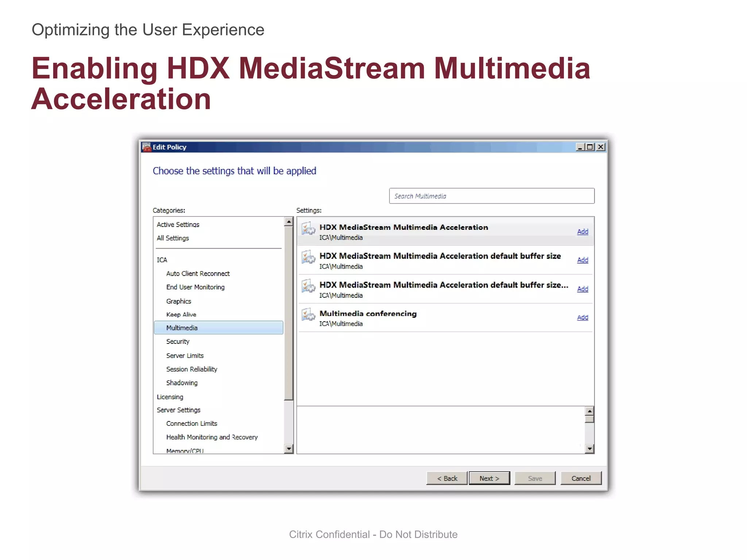Click the Back button

[x=447, y=478]
